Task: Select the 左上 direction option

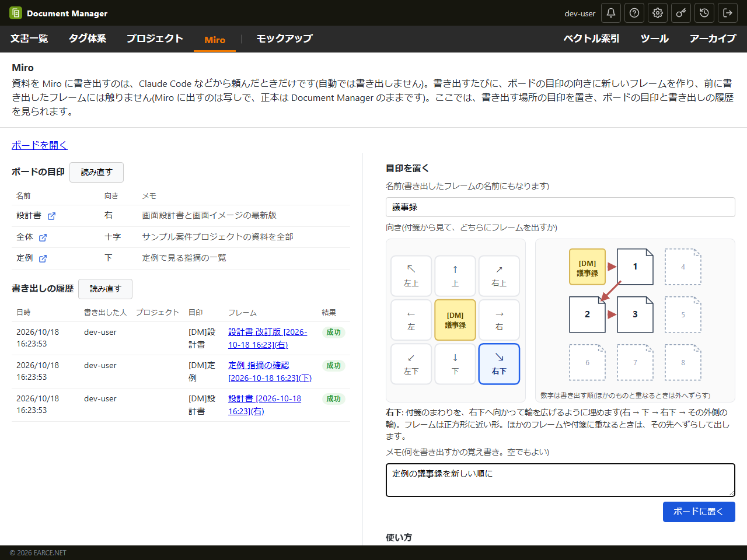Action: tap(411, 276)
